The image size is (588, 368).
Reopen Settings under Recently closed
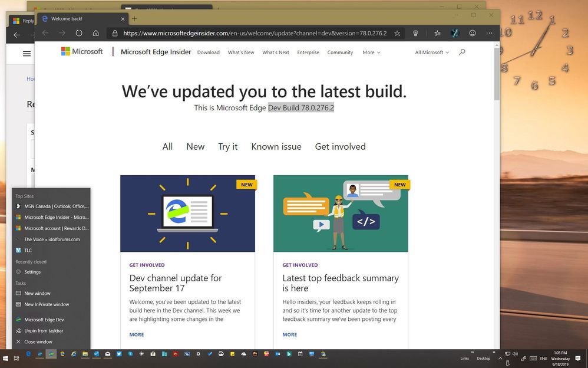51,272
